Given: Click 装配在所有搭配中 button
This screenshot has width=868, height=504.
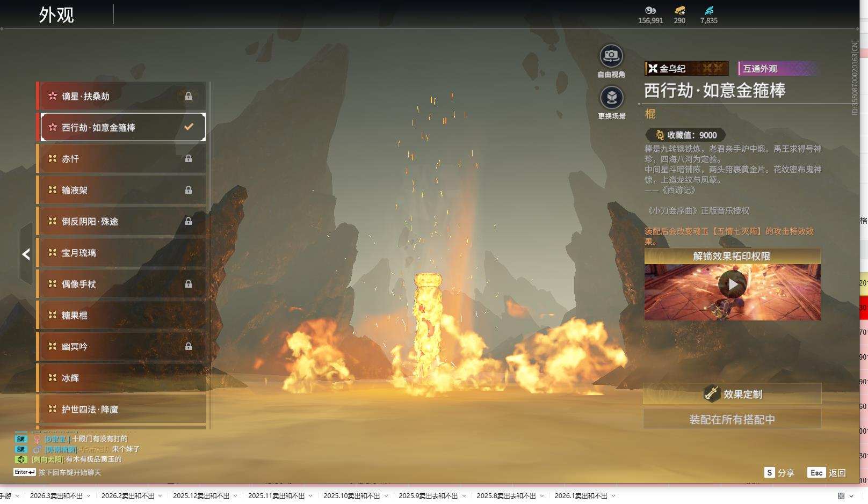Looking at the screenshot, I should [732, 419].
